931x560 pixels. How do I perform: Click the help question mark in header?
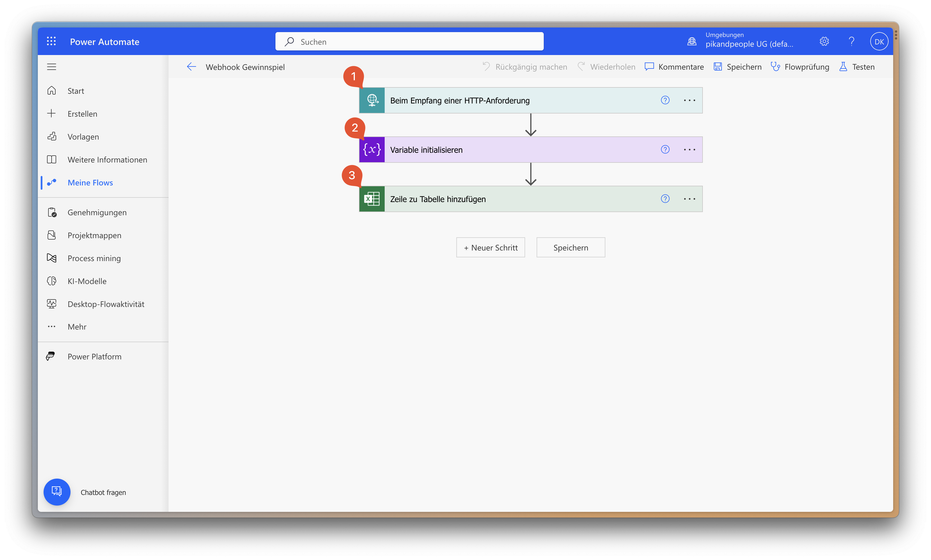[x=851, y=42]
